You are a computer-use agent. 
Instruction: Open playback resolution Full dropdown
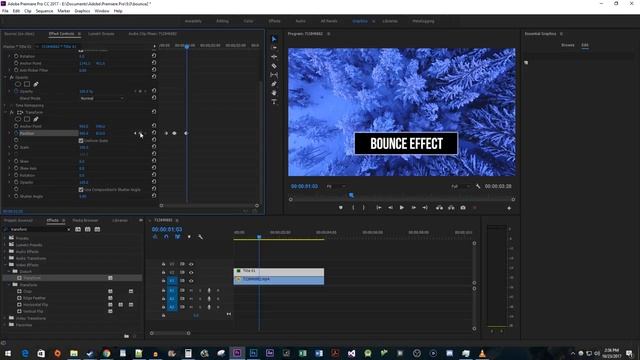[460, 186]
